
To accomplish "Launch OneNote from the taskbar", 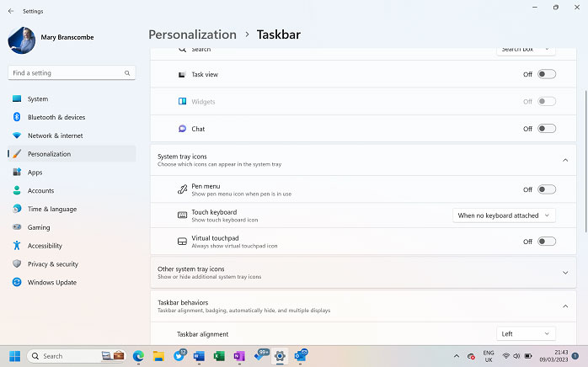I will click(239, 356).
